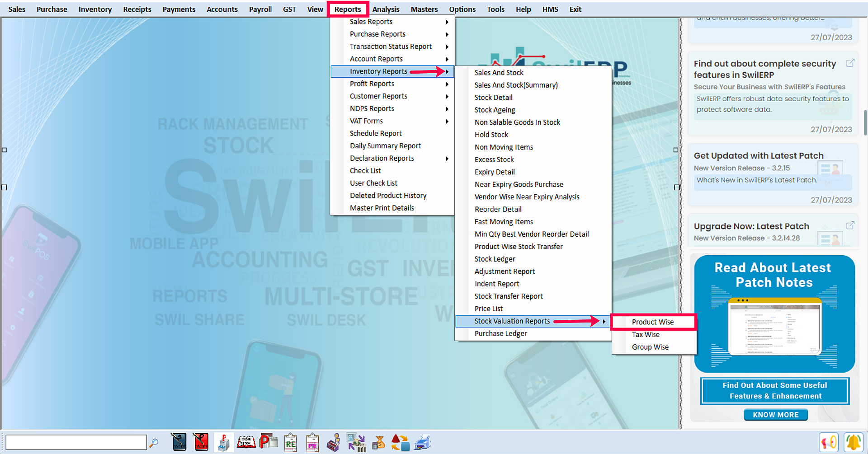Open Get Updated with Latest Patch card
This screenshot has width=868, height=454.
pyautogui.click(x=773, y=174)
